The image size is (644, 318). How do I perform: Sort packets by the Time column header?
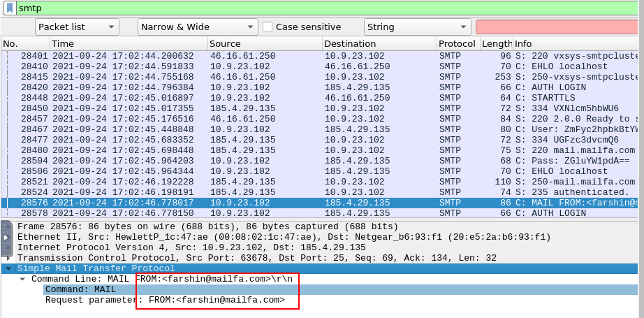129,43
